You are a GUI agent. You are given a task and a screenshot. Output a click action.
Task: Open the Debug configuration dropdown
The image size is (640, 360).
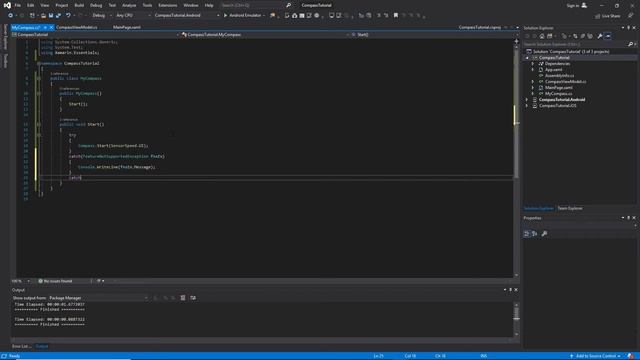[x=102, y=16]
